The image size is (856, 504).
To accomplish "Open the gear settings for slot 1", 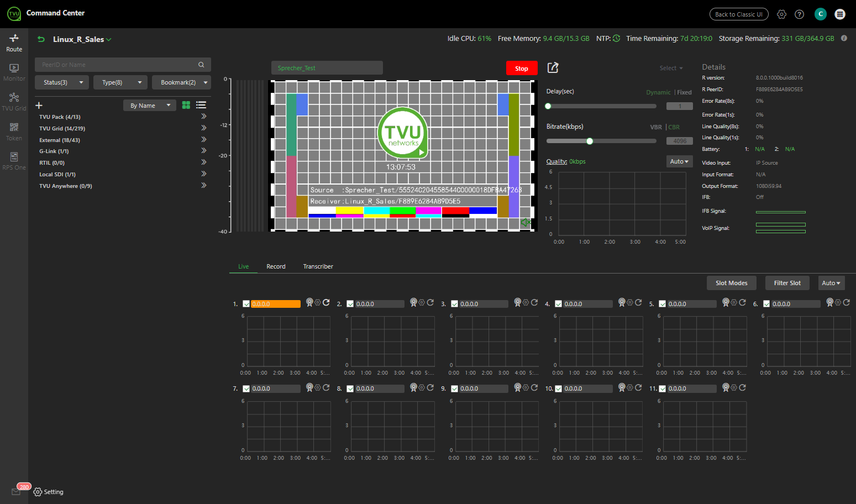I will click(318, 302).
